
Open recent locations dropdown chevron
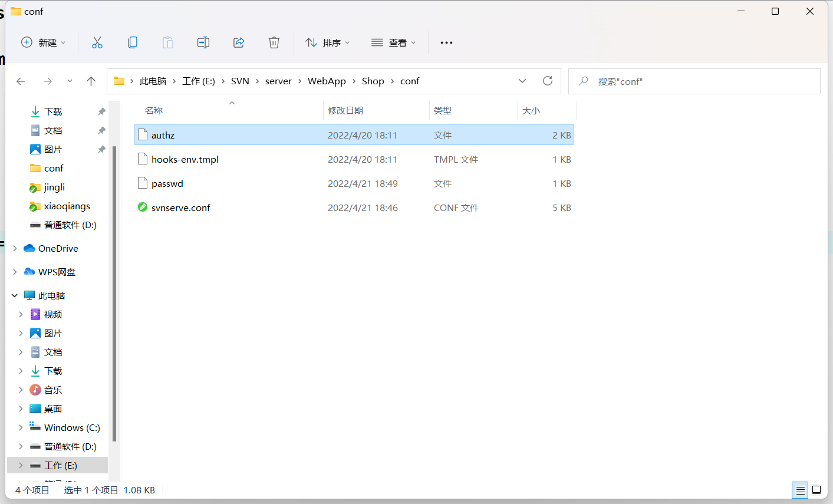pos(70,81)
